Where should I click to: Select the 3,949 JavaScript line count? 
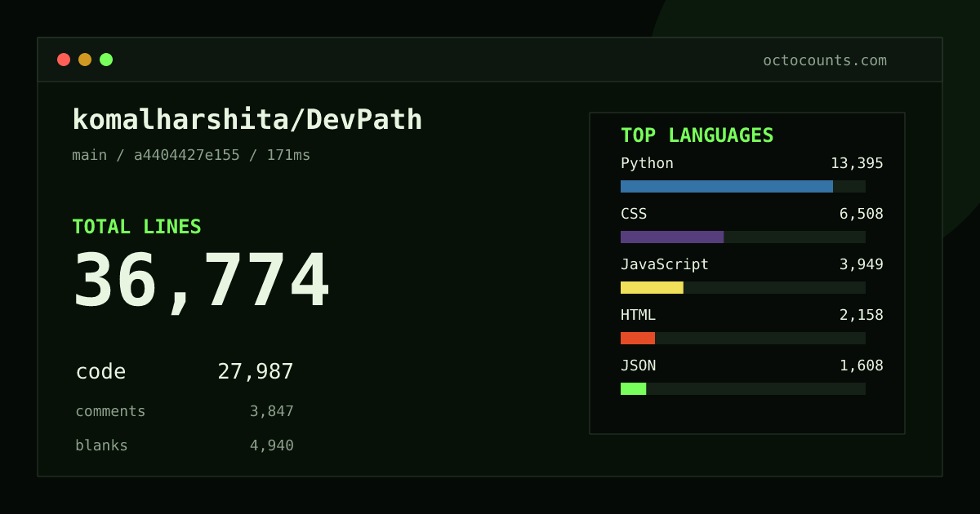click(862, 264)
